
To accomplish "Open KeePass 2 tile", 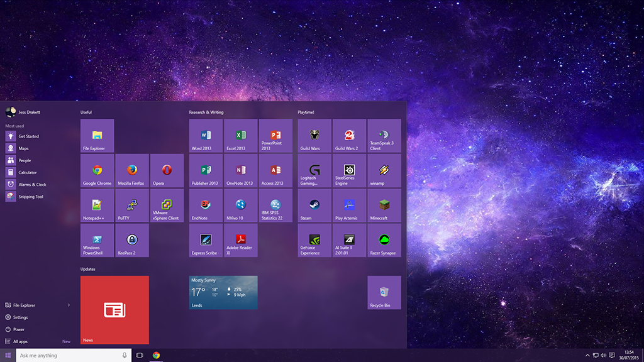I will click(x=132, y=241).
